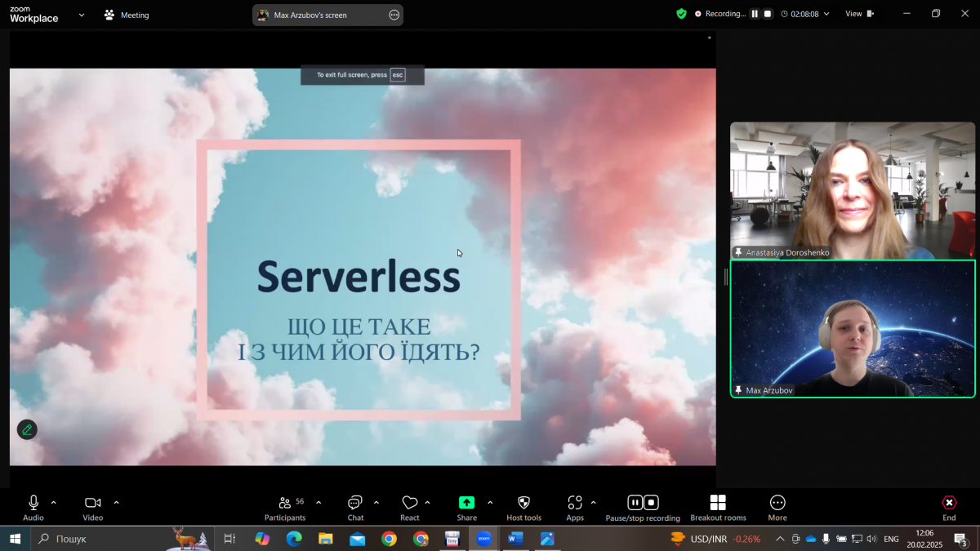Expand audio options arrow next to Audio
The height and width of the screenshot is (551, 980).
point(54,503)
